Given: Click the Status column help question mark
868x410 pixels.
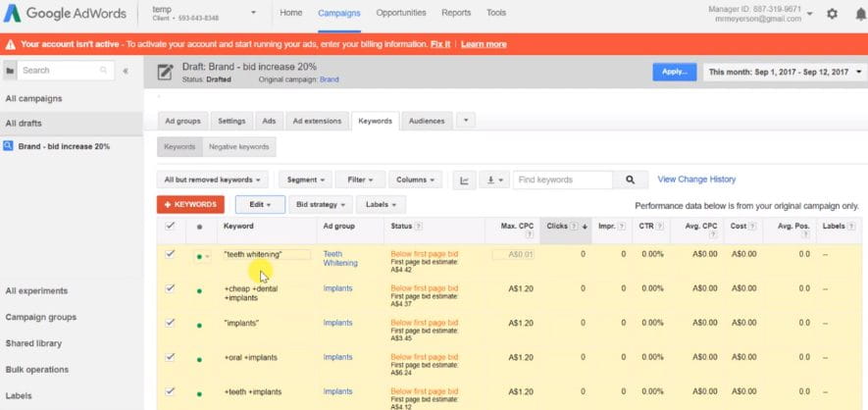Looking at the screenshot, I should tap(419, 227).
